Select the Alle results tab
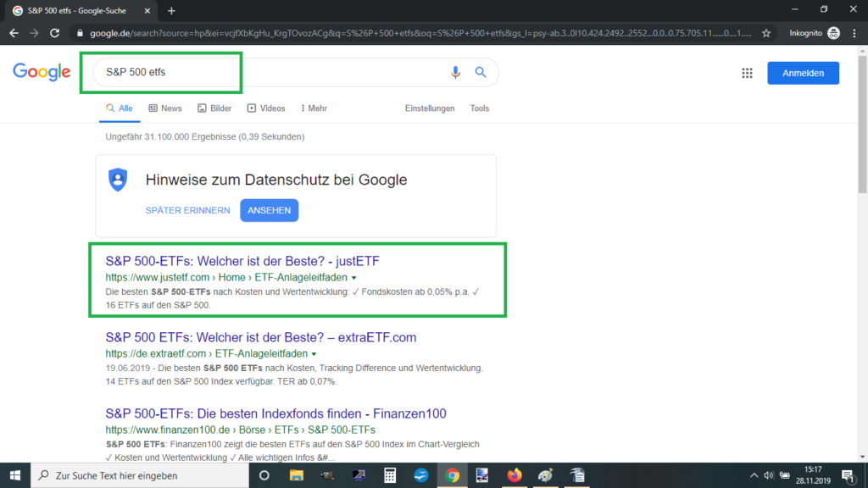This screenshot has height=488, width=868. point(120,108)
